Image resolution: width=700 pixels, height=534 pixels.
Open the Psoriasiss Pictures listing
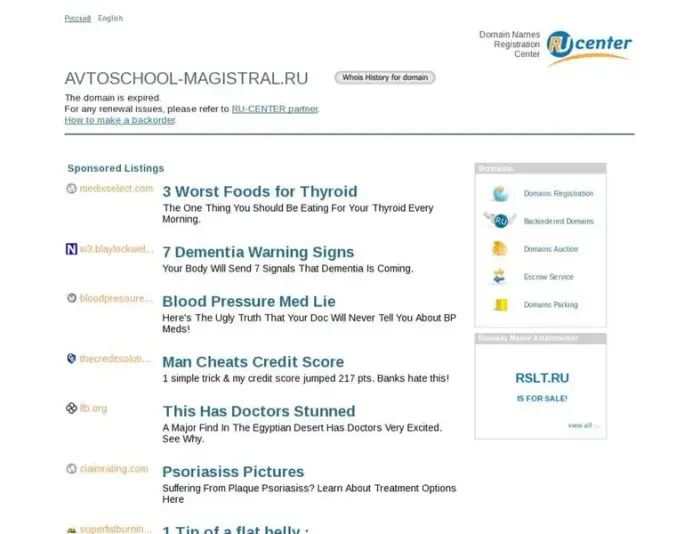233,472
